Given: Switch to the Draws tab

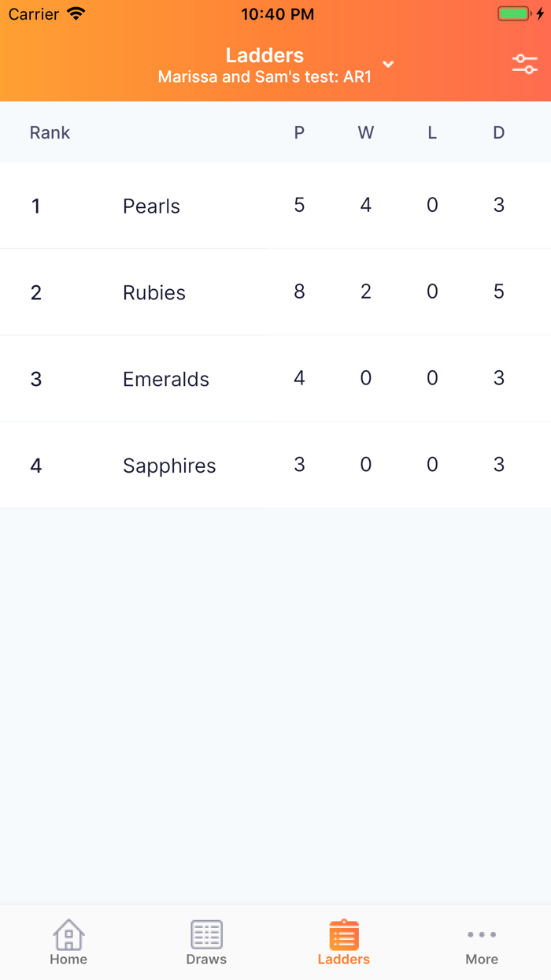Looking at the screenshot, I should click(206, 942).
